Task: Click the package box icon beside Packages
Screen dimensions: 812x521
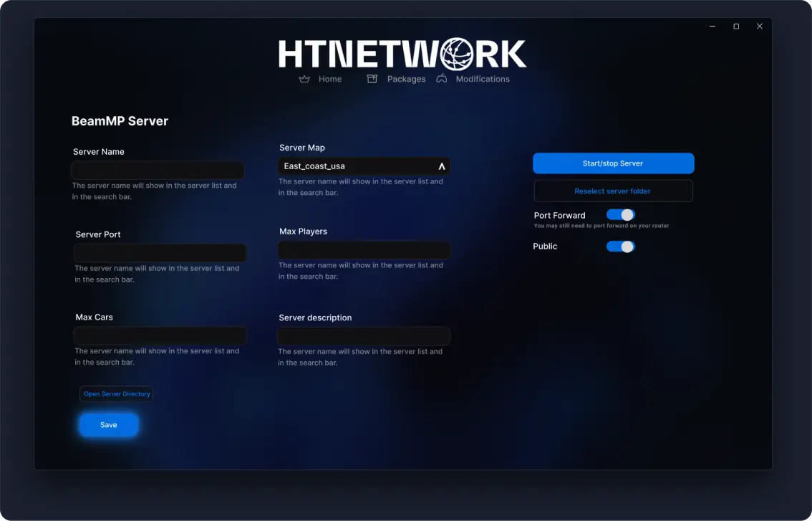Action: pyautogui.click(x=372, y=79)
